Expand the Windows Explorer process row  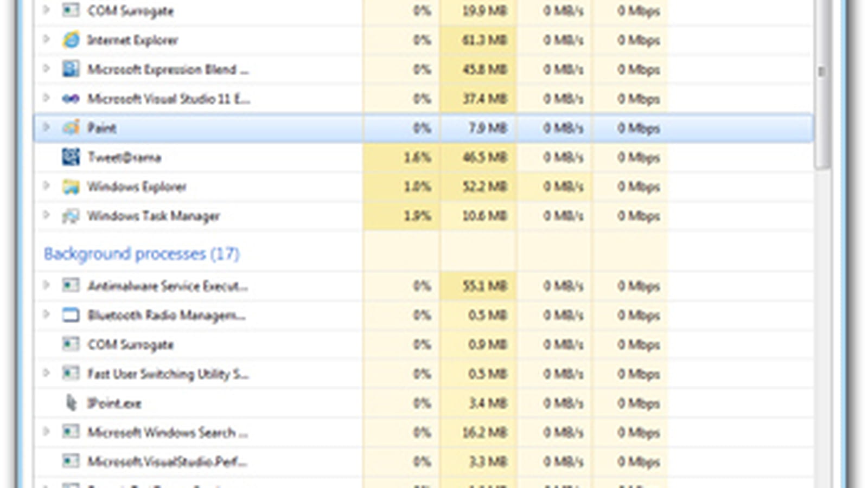47,186
